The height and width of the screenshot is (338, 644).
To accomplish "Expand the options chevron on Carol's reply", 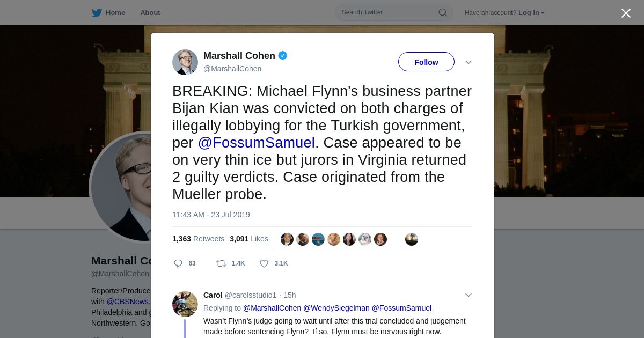I will [469, 295].
